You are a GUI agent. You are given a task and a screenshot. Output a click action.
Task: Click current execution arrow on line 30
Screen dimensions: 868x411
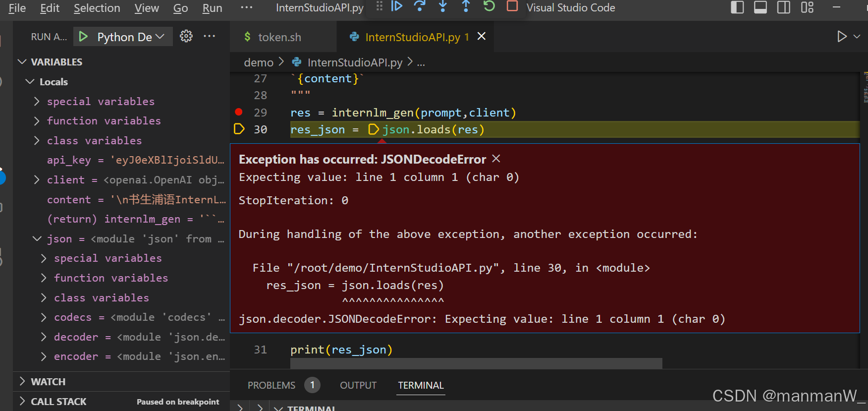239,129
